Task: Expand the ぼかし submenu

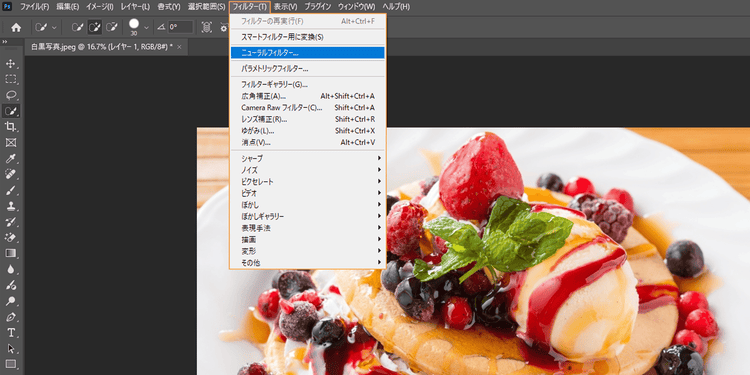Action: click(307, 205)
